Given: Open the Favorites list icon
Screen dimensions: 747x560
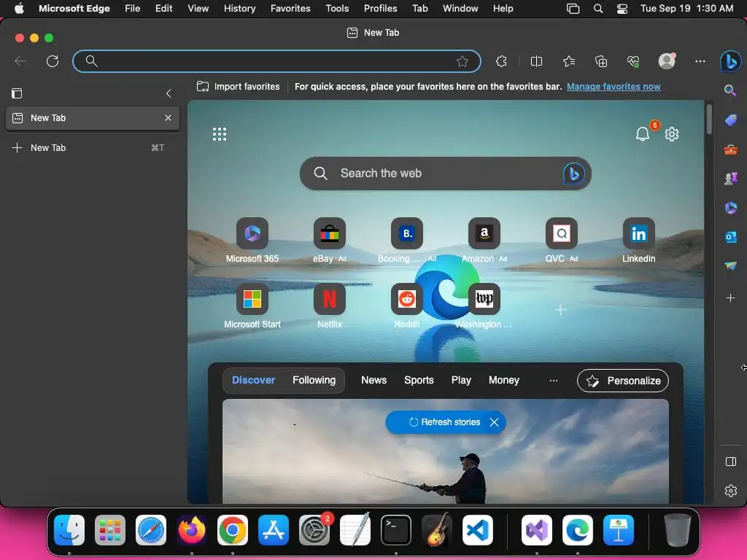Looking at the screenshot, I should (x=569, y=61).
